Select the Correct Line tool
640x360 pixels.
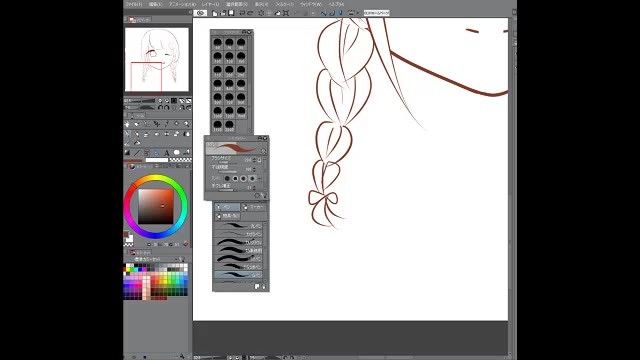187,153
